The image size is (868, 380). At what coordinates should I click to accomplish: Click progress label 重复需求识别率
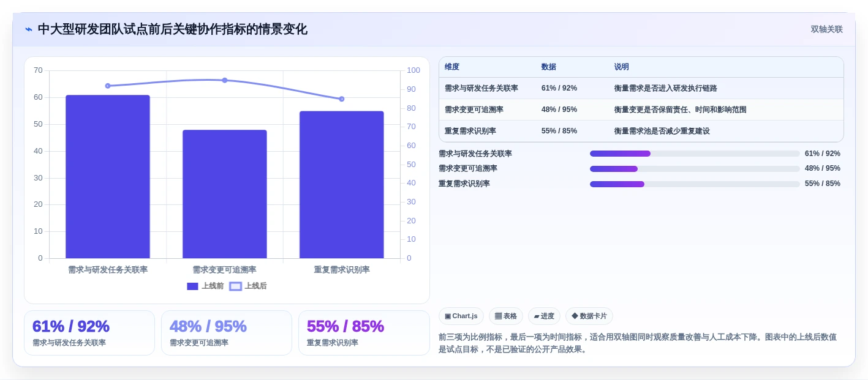464,184
